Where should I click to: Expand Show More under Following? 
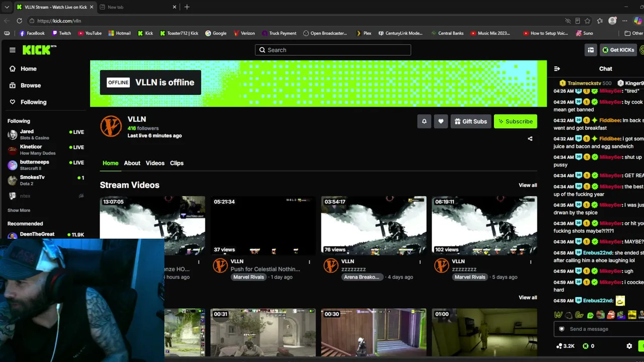click(x=19, y=210)
